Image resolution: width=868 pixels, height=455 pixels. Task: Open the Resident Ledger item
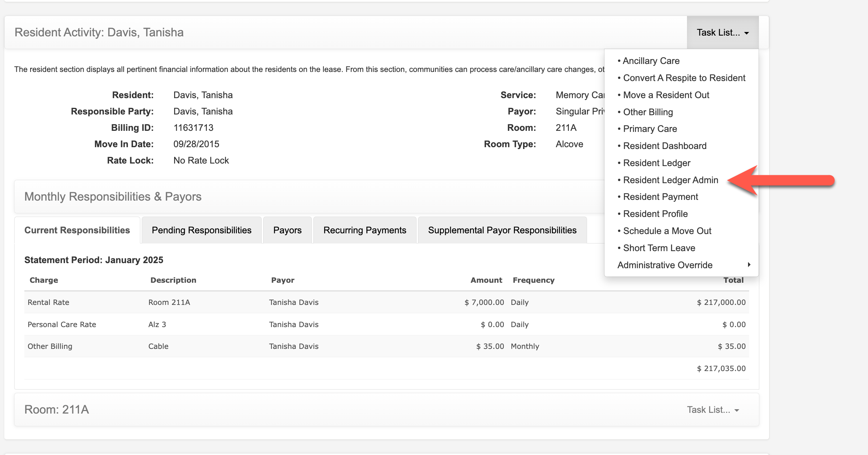point(656,163)
